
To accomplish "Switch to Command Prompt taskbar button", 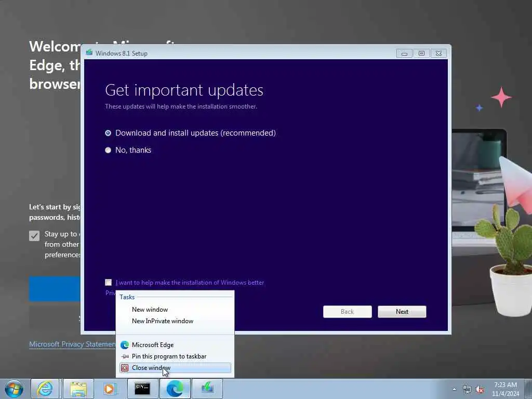I will 142,389.
